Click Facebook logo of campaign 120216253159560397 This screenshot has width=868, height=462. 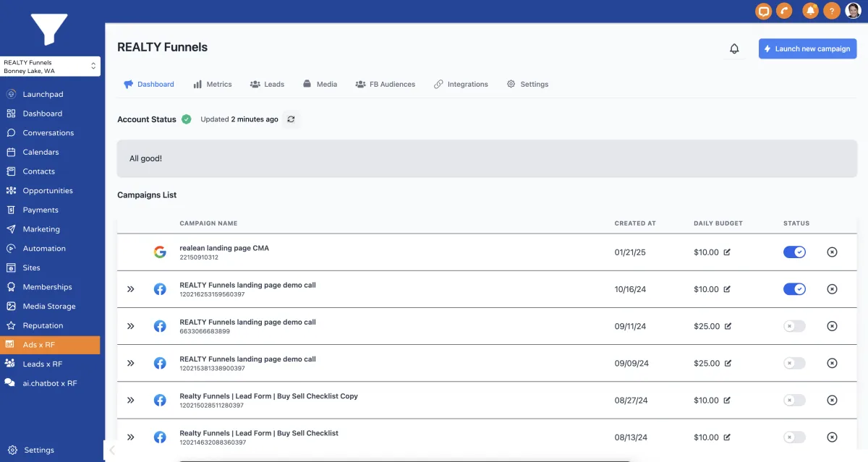(160, 289)
